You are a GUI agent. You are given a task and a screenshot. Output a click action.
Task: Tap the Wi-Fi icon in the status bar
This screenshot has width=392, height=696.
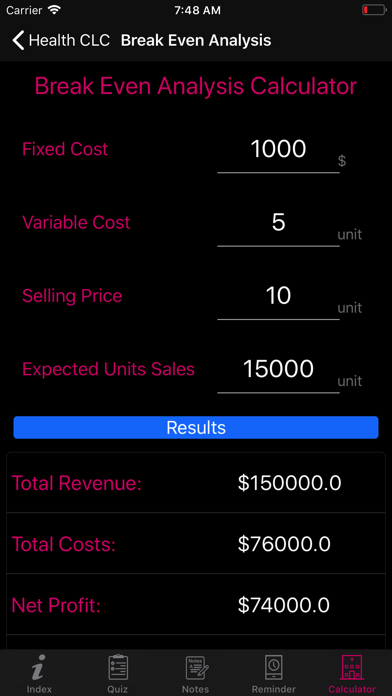(x=55, y=10)
